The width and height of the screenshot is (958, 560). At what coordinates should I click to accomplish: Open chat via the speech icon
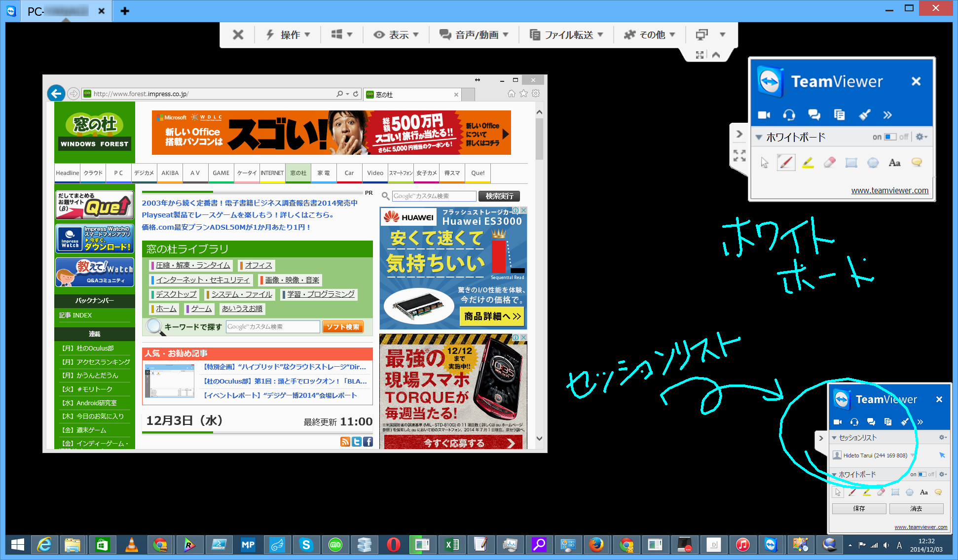click(814, 115)
